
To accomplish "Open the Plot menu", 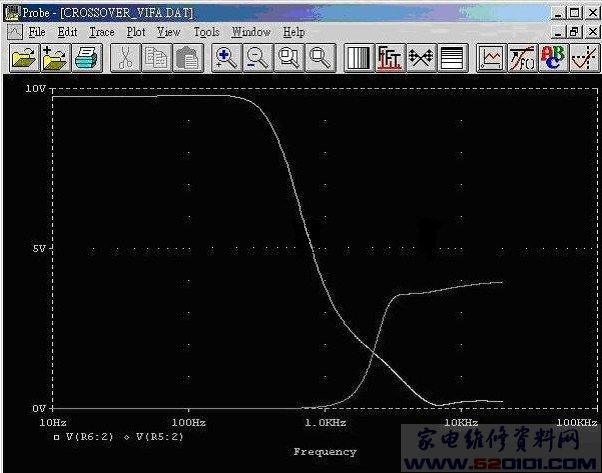I will pyautogui.click(x=136, y=32).
